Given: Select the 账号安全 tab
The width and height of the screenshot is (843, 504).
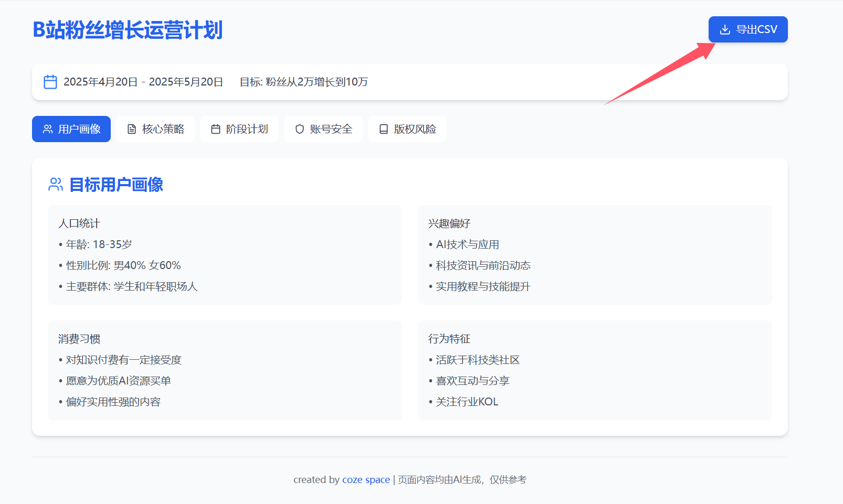Looking at the screenshot, I should [x=323, y=129].
